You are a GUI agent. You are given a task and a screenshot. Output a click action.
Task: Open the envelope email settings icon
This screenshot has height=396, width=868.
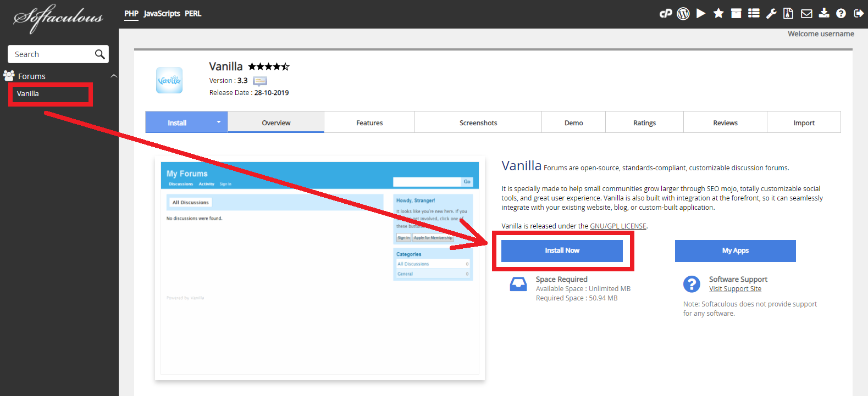[x=806, y=14]
